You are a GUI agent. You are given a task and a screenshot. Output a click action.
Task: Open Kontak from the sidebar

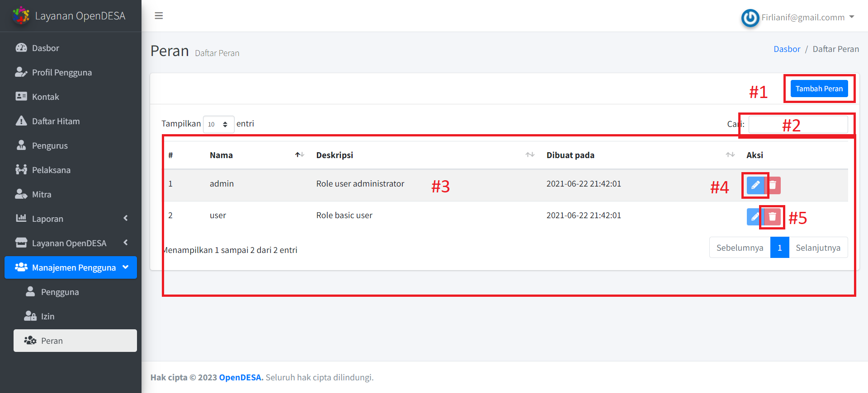tap(71, 97)
